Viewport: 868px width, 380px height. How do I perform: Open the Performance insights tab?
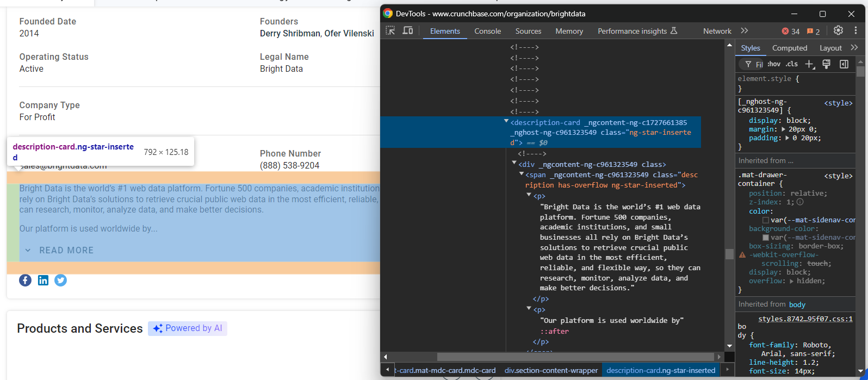point(637,31)
